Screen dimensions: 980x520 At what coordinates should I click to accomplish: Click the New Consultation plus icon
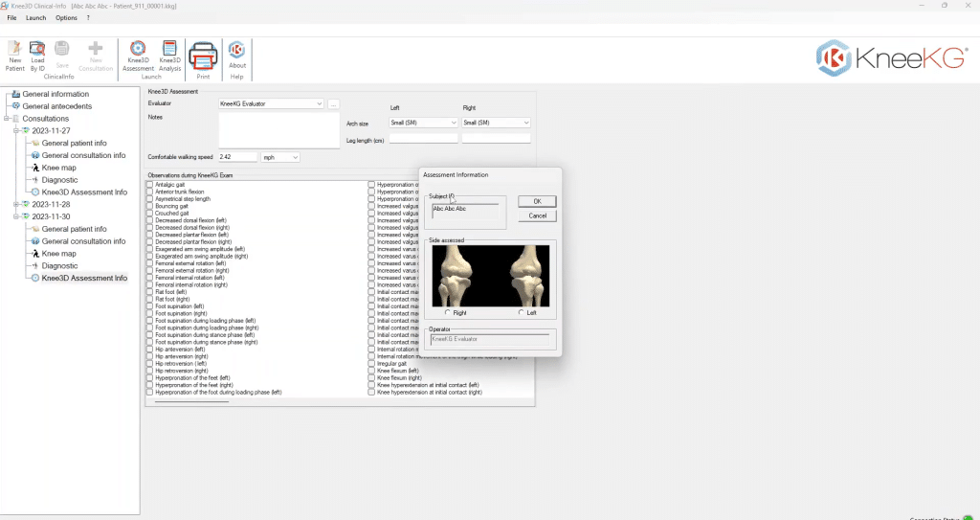pos(95,49)
